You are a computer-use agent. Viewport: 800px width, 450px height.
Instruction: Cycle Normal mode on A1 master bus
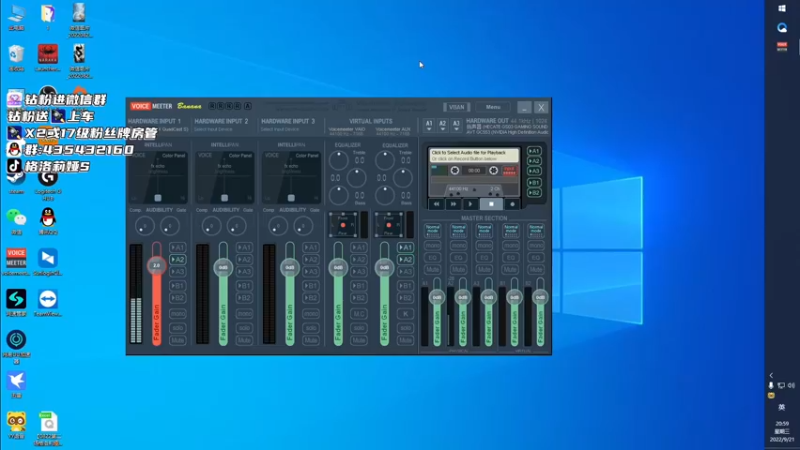[x=433, y=231]
